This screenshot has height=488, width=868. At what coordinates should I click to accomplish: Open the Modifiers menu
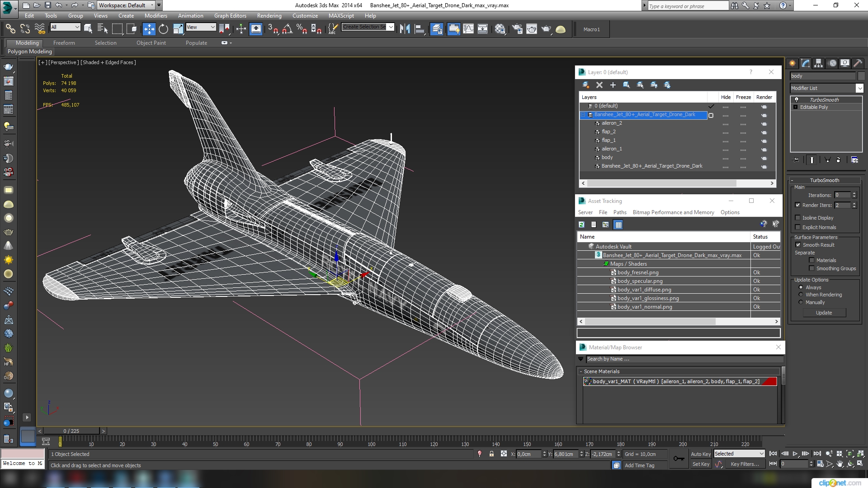tap(156, 15)
